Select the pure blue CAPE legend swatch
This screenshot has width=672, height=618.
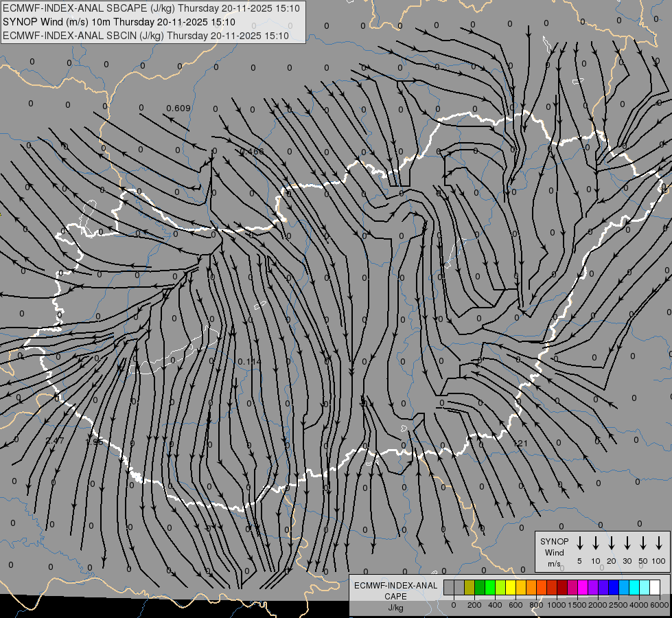point(614,587)
